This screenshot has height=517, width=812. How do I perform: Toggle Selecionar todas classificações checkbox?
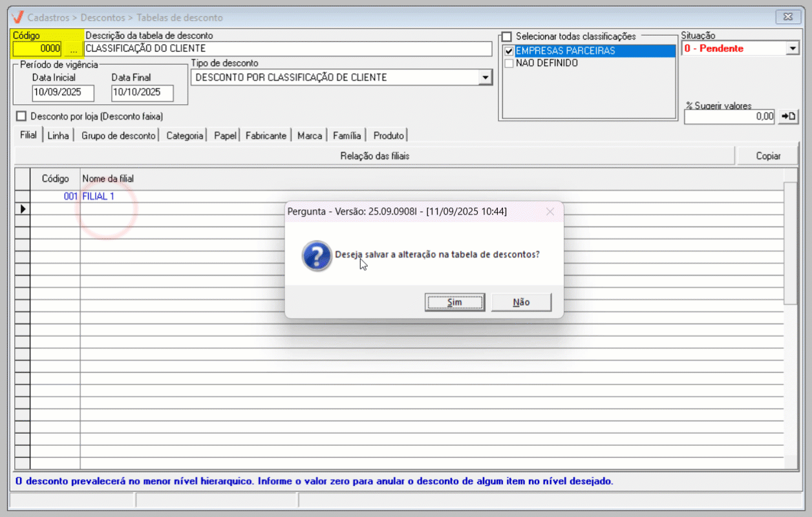pos(507,36)
